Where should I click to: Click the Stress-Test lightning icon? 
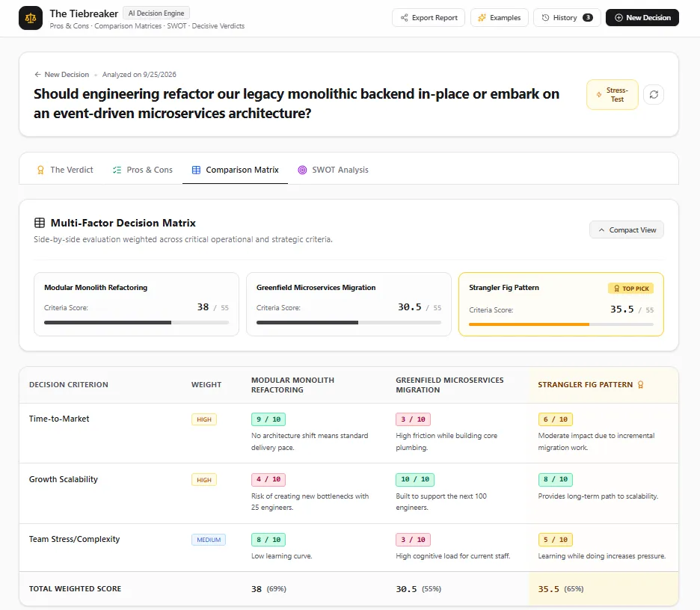tap(598, 95)
